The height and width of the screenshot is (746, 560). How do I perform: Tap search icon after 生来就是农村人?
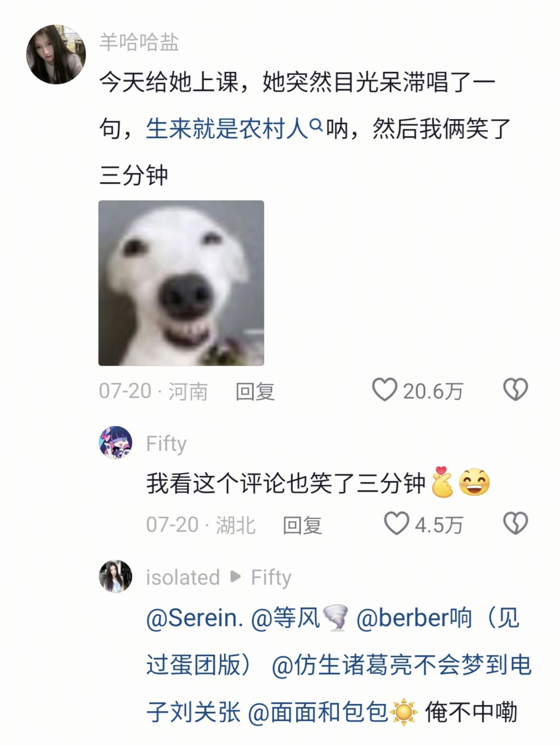(316, 126)
